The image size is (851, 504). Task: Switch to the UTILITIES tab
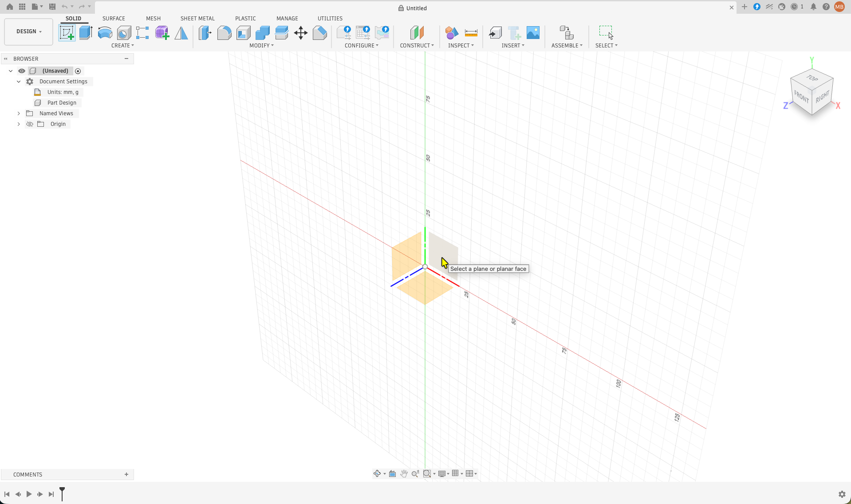(x=330, y=18)
